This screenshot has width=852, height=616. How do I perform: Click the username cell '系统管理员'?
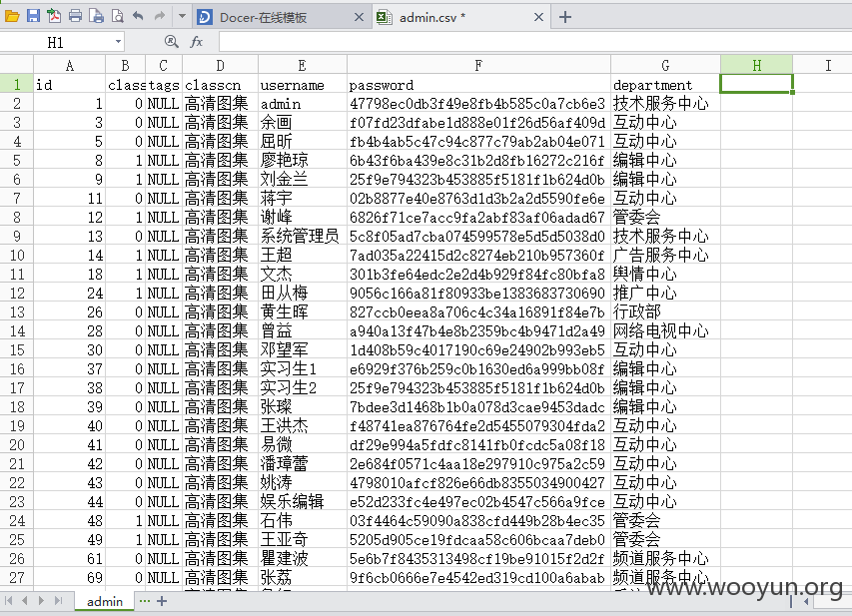[x=302, y=237]
